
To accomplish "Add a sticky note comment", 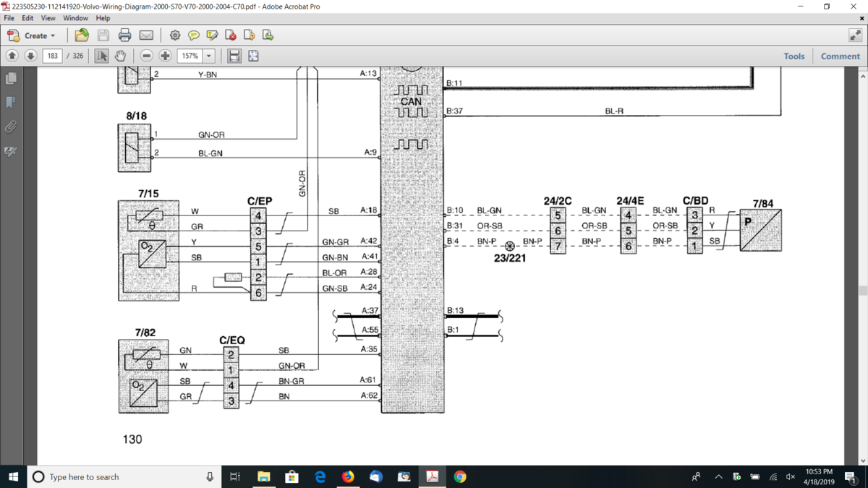I will tap(194, 35).
